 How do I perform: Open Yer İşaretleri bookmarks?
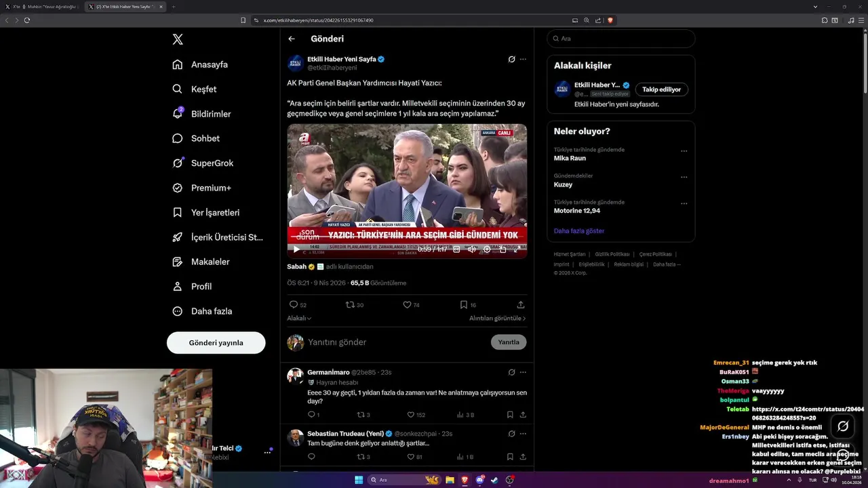[x=205, y=212]
